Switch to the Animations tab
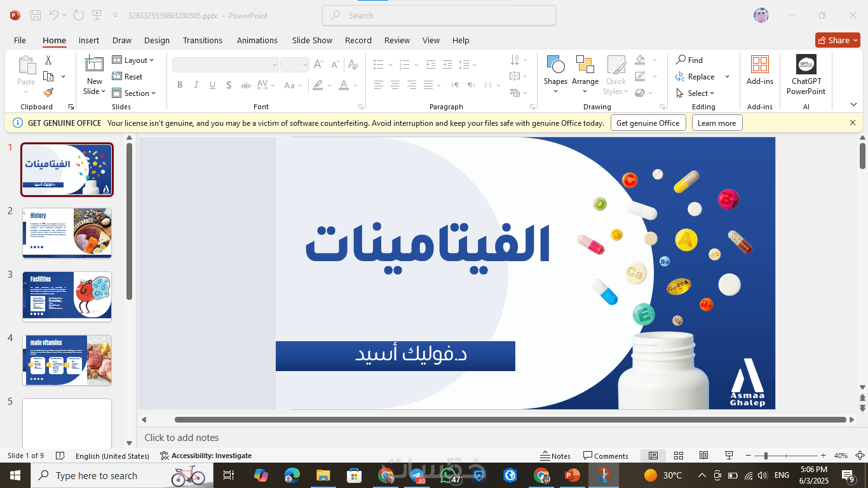Image resolution: width=868 pixels, height=488 pixels. [x=257, y=40]
